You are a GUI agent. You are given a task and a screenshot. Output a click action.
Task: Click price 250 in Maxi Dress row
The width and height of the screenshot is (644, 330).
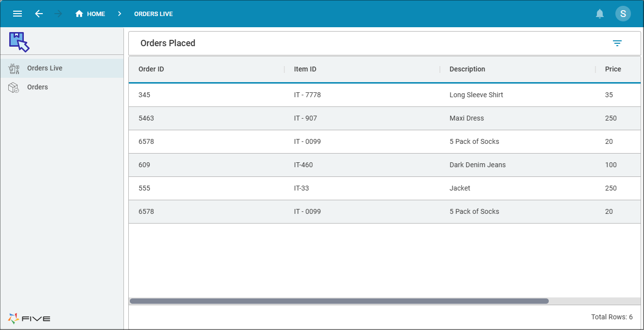pyautogui.click(x=611, y=118)
